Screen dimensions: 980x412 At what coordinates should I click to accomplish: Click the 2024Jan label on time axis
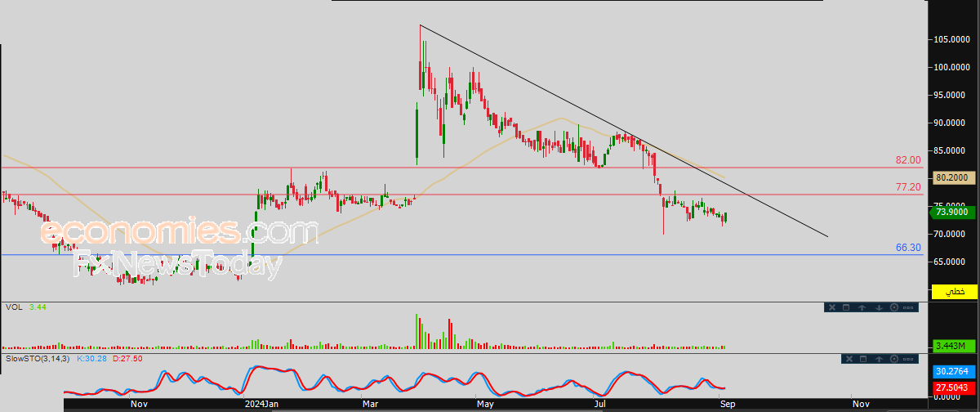[x=262, y=403]
